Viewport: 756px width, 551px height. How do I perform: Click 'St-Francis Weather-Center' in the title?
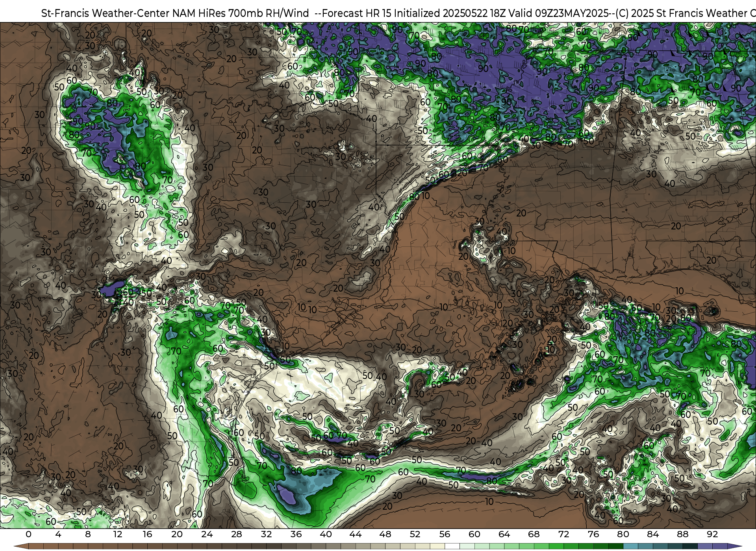tap(106, 13)
